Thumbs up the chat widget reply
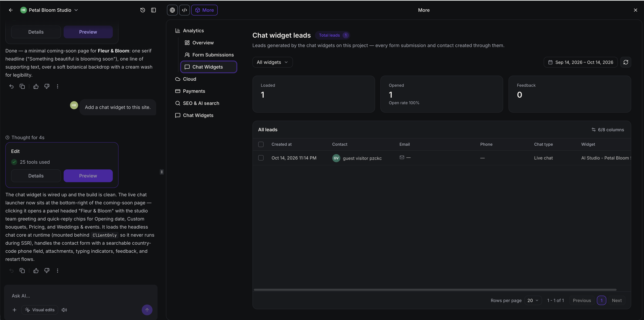The height and width of the screenshot is (320, 644). tap(36, 271)
